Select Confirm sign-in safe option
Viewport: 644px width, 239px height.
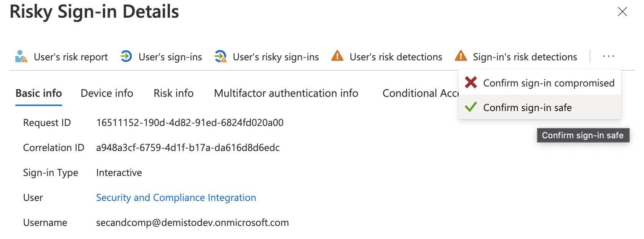coord(527,108)
